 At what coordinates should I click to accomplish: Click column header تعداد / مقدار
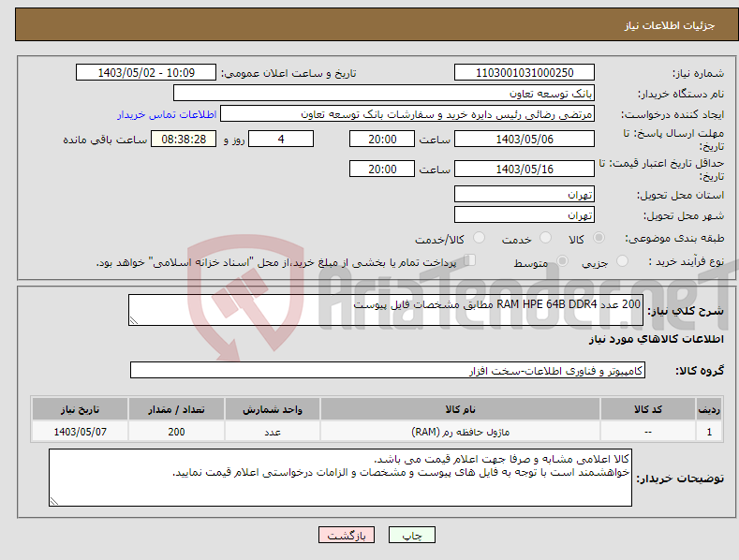pyautogui.click(x=176, y=409)
